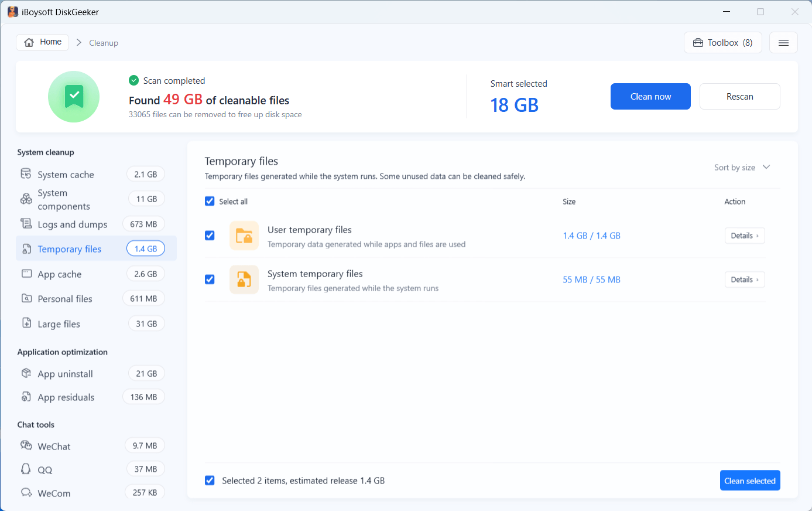Click the 673 MB Logs and dumps badge

click(x=143, y=224)
